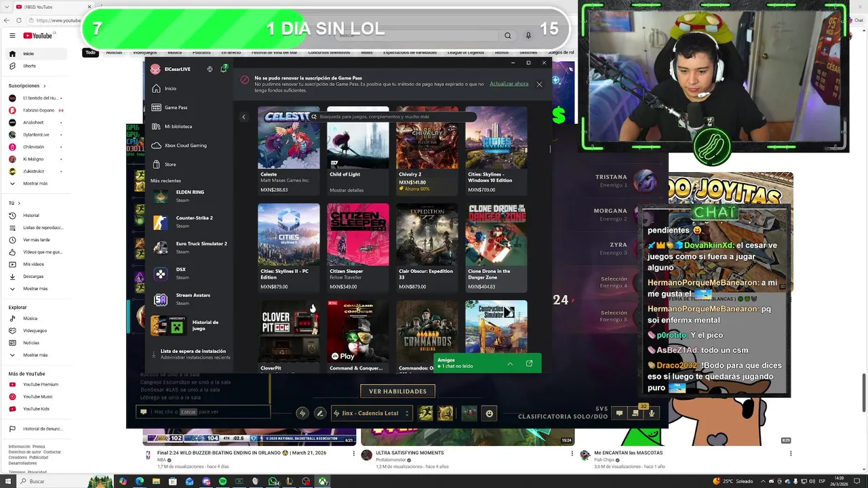Pop out the Amigos chat window
Viewport: 868px width, 488px height.
530,363
